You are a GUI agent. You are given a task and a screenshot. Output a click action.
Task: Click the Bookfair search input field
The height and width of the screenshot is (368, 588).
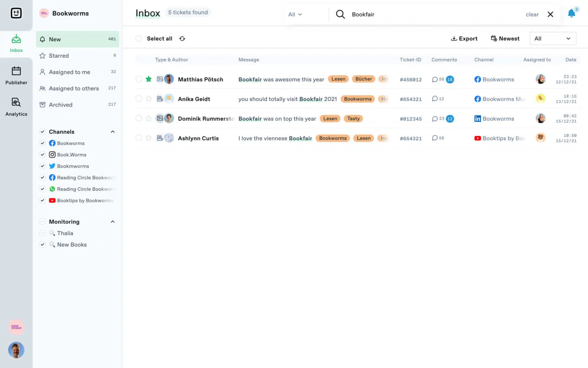tap(421, 15)
